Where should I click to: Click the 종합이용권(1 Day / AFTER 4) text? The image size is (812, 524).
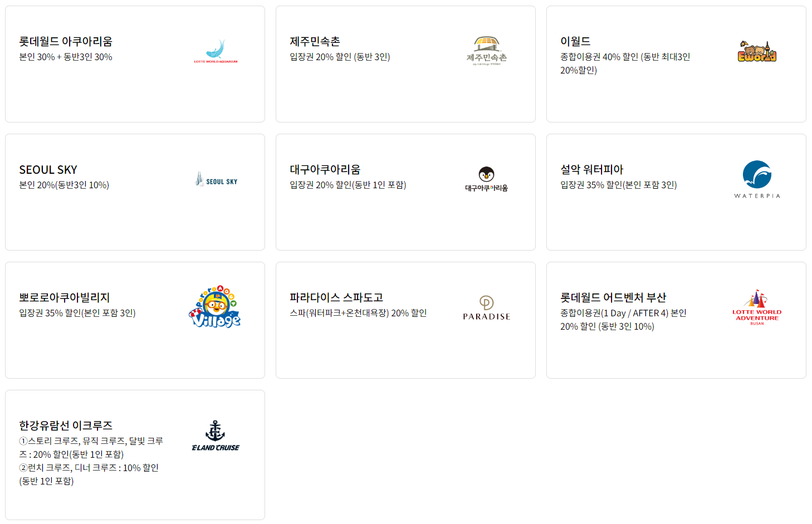tap(623, 320)
